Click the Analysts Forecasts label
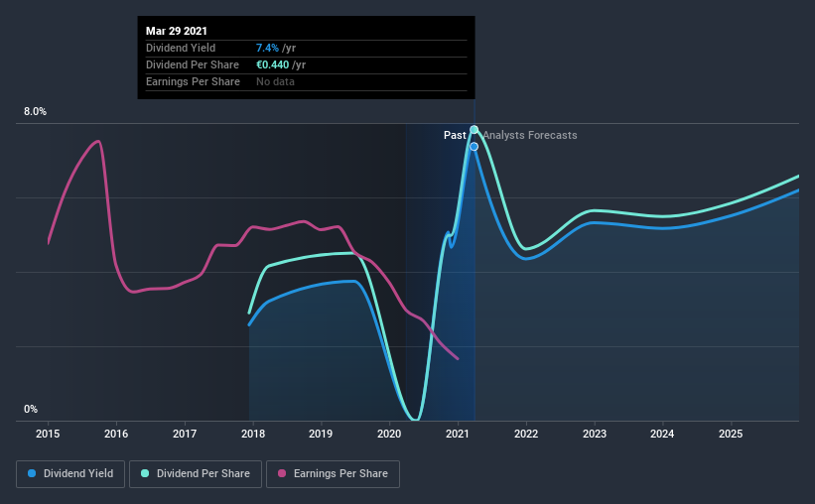 pos(530,135)
